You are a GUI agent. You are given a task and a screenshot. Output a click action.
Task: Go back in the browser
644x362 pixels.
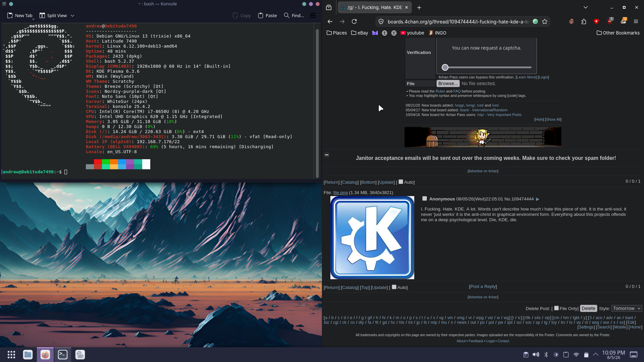(330, 21)
